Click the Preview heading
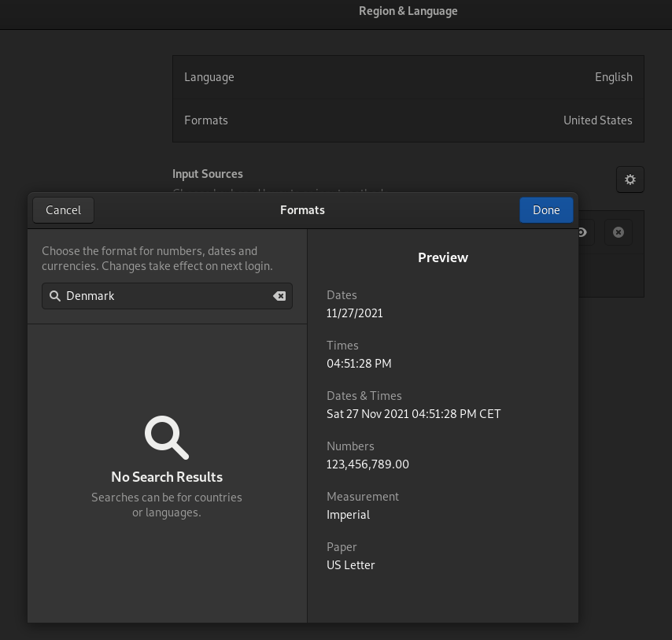The image size is (672, 640). click(443, 257)
